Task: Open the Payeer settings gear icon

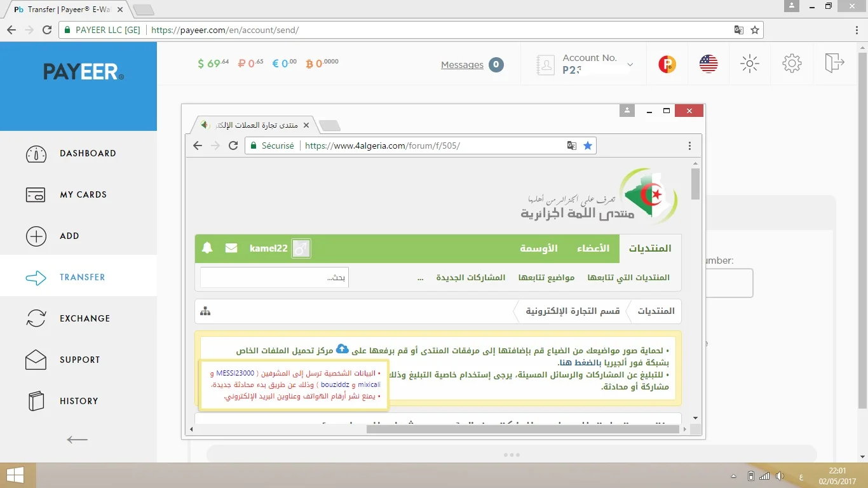Action: (792, 64)
